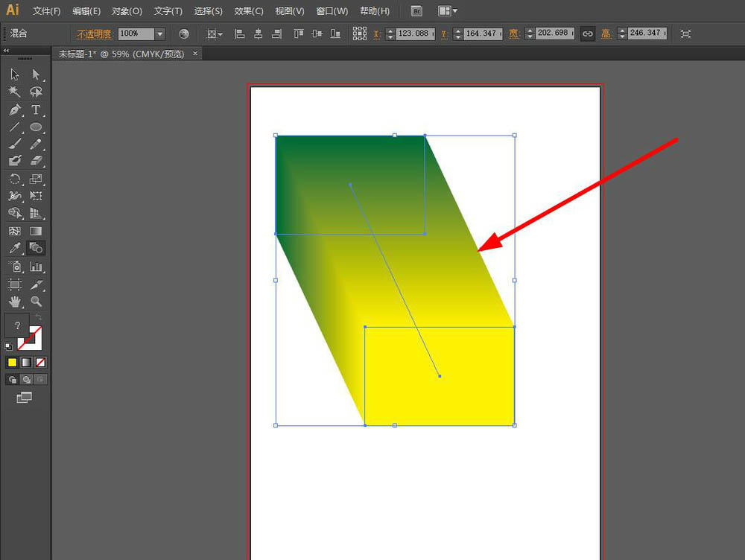This screenshot has width=745, height=560.
Task: Set fill to None using toolbar
Action: (x=42, y=362)
